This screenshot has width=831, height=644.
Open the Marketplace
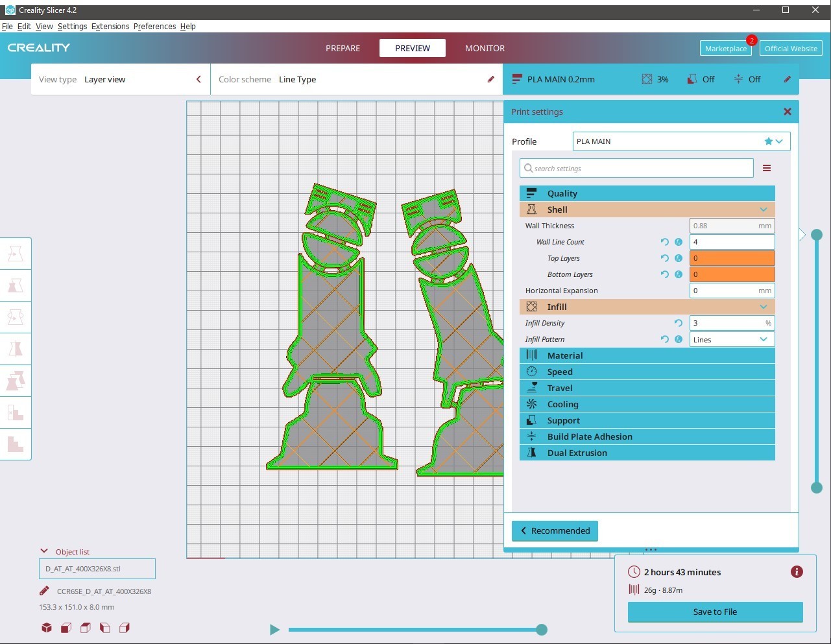[x=726, y=49]
